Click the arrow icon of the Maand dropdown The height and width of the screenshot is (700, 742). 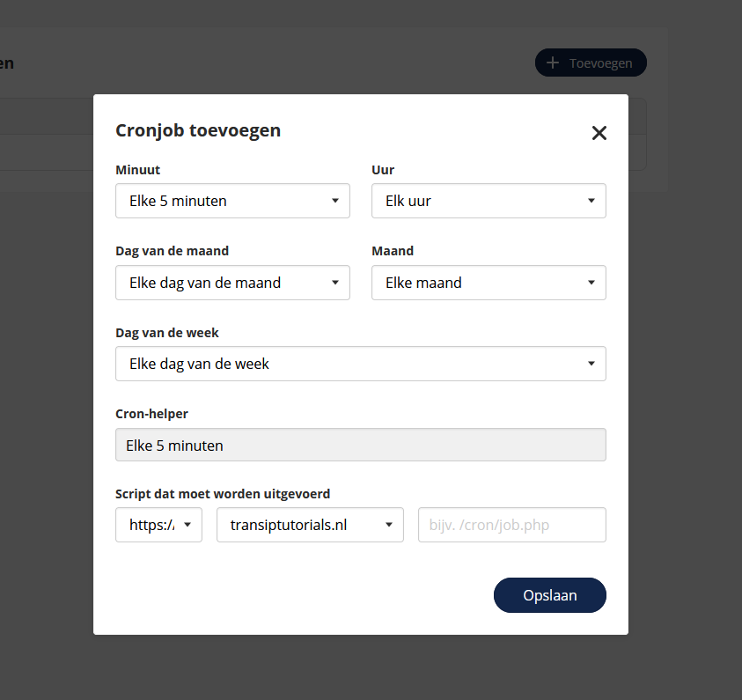591,283
